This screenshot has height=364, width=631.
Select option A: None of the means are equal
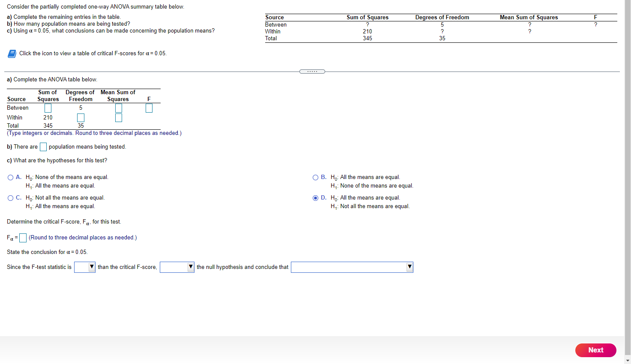(10, 177)
